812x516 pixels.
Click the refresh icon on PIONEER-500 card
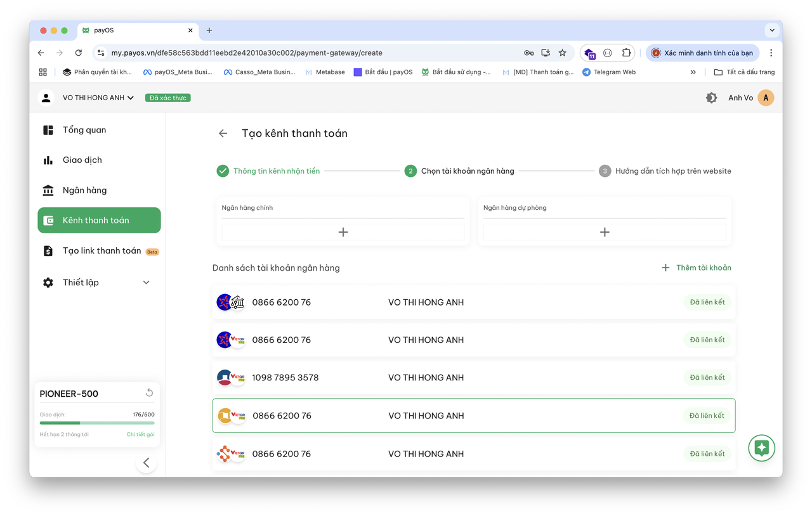pos(149,393)
